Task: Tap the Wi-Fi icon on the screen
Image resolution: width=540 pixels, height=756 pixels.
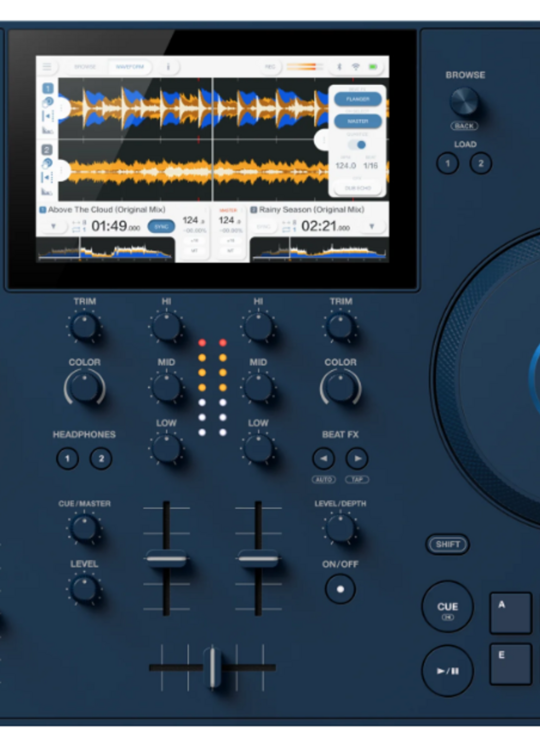Action: click(356, 67)
